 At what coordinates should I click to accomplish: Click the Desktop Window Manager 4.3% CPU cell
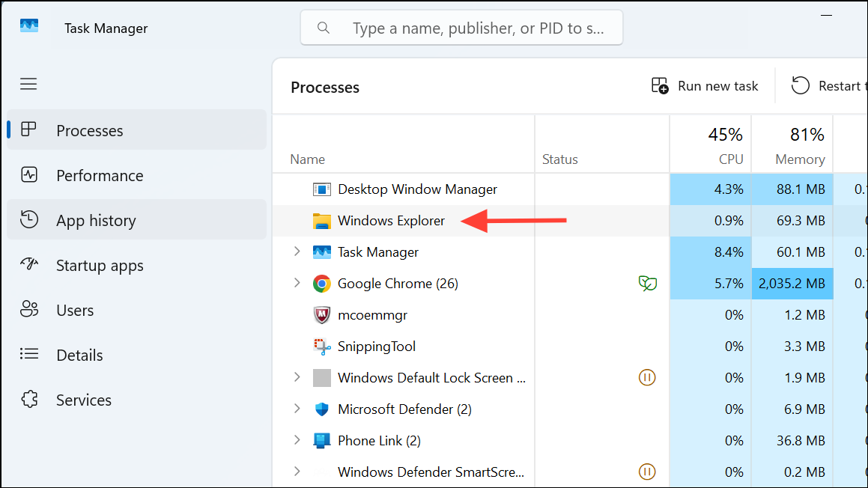point(710,189)
